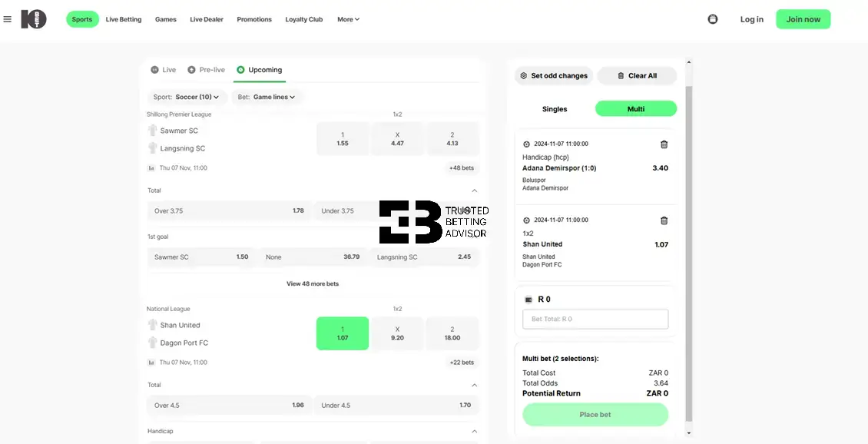This screenshot has width=868, height=444.
Task: Open the betslip icon in header
Action: click(712, 19)
